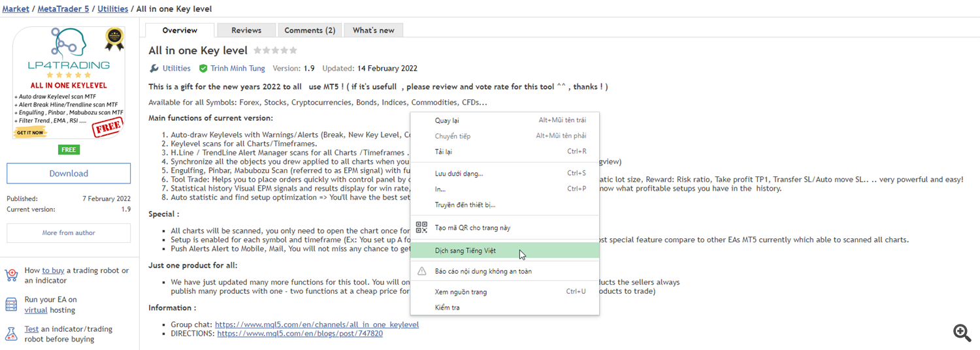Click the 'Just one product for all:' heading
This screenshot has width=980, height=350.
(193, 265)
